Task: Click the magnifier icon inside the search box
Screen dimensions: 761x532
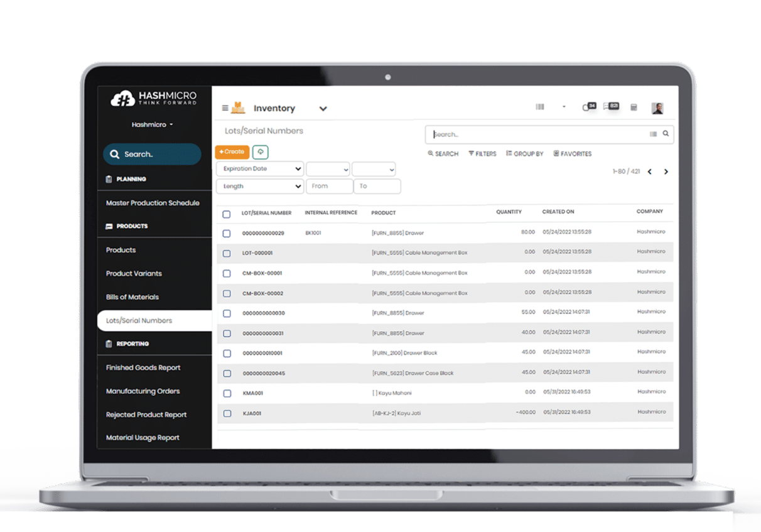Action: (666, 134)
